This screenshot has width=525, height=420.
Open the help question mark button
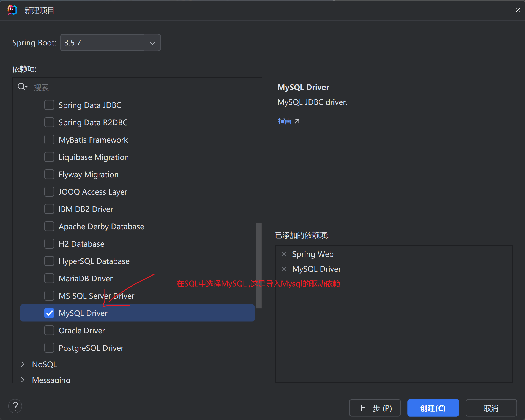click(x=15, y=406)
